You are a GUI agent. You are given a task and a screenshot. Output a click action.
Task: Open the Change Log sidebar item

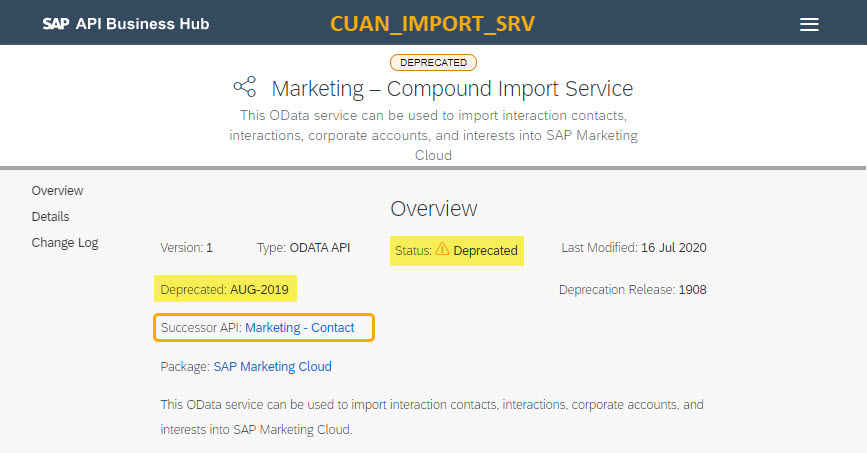click(65, 243)
